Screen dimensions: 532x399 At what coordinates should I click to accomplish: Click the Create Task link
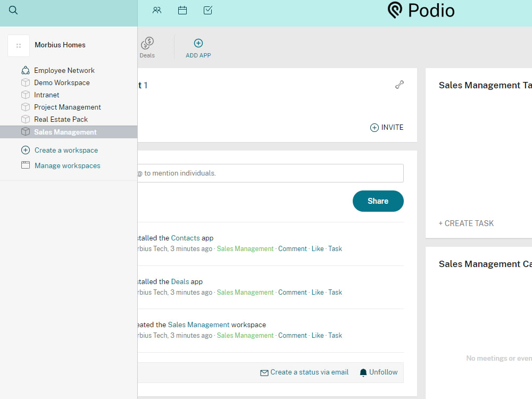click(466, 223)
